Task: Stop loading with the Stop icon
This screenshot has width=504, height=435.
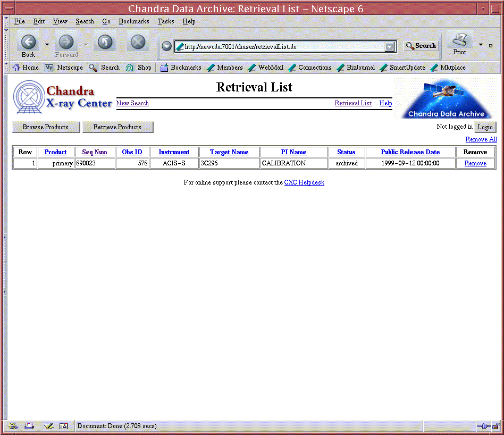Action: coord(138,42)
